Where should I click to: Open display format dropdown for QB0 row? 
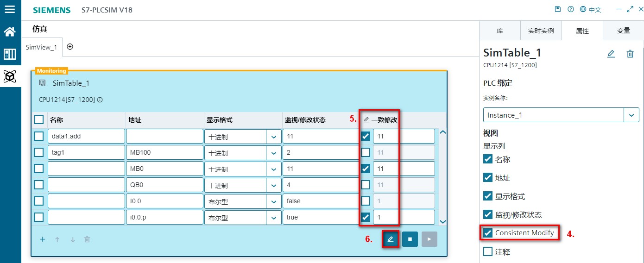click(x=273, y=185)
